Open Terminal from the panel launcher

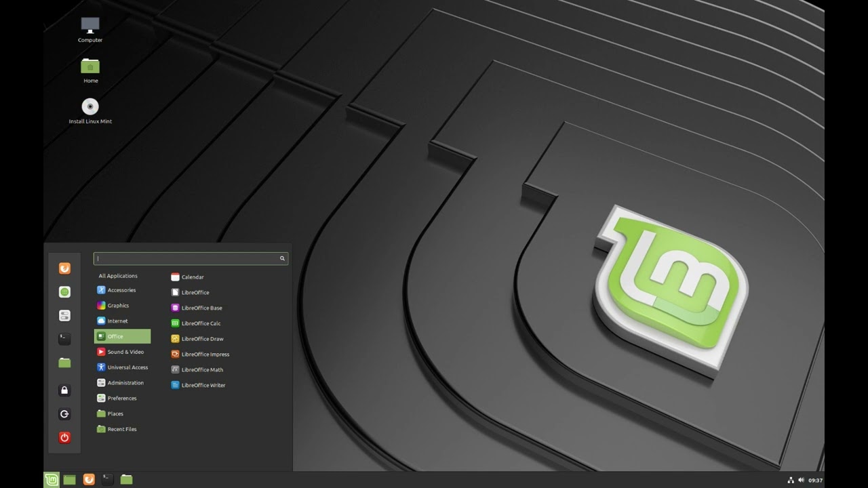107,480
